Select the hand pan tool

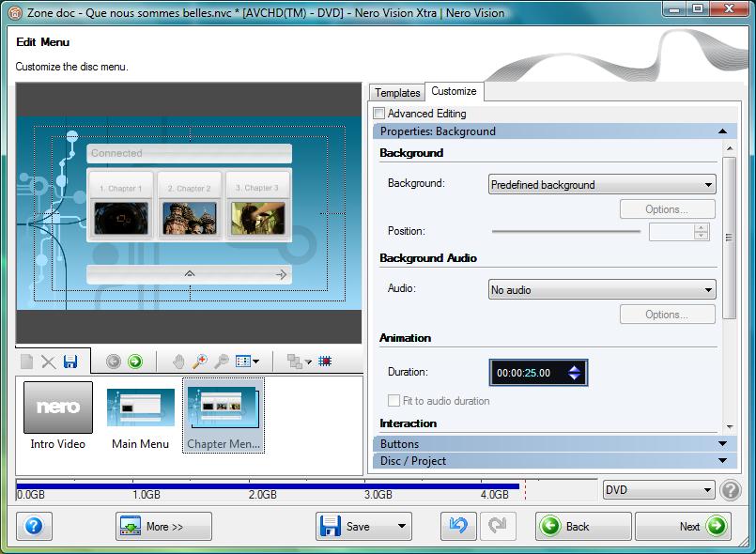[x=178, y=362]
